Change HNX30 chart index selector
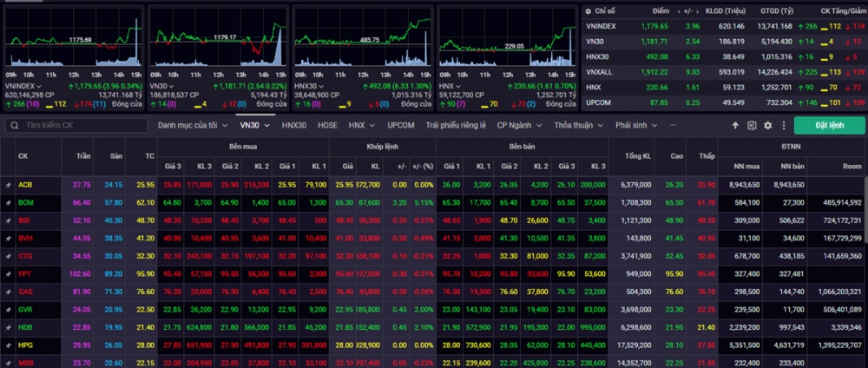 tap(309, 86)
